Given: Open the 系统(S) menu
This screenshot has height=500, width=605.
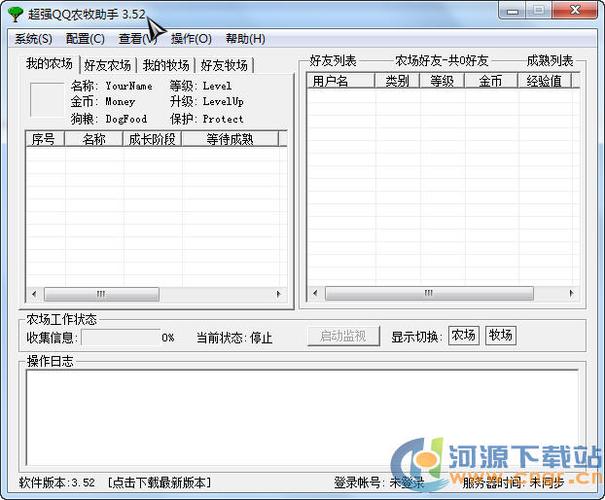Looking at the screenshot, I should point(33,39).
